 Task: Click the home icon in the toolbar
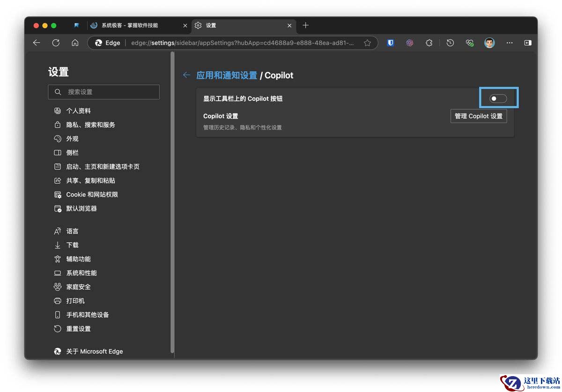pos(75,43)
